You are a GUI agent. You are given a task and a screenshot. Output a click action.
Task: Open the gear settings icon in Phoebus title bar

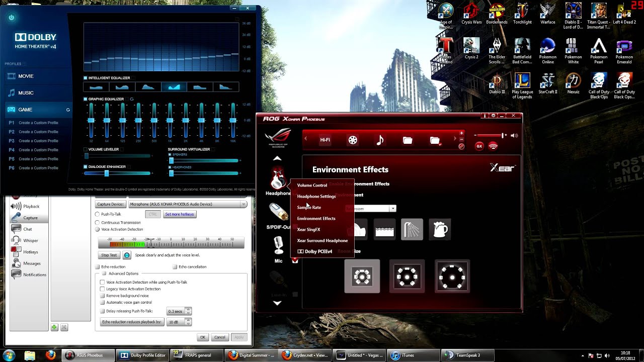point(494,116)
